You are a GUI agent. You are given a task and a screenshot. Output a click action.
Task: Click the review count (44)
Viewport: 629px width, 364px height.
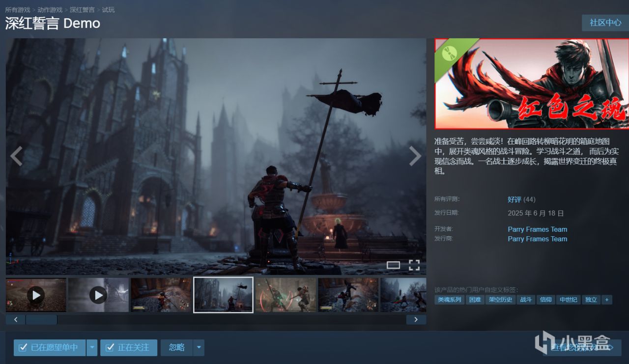click(x=529, y=199)
